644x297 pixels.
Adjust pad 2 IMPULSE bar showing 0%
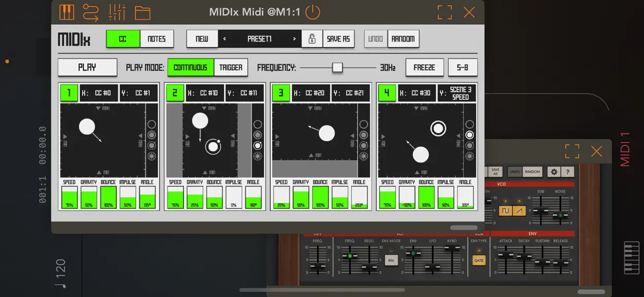tap(234, 197)
